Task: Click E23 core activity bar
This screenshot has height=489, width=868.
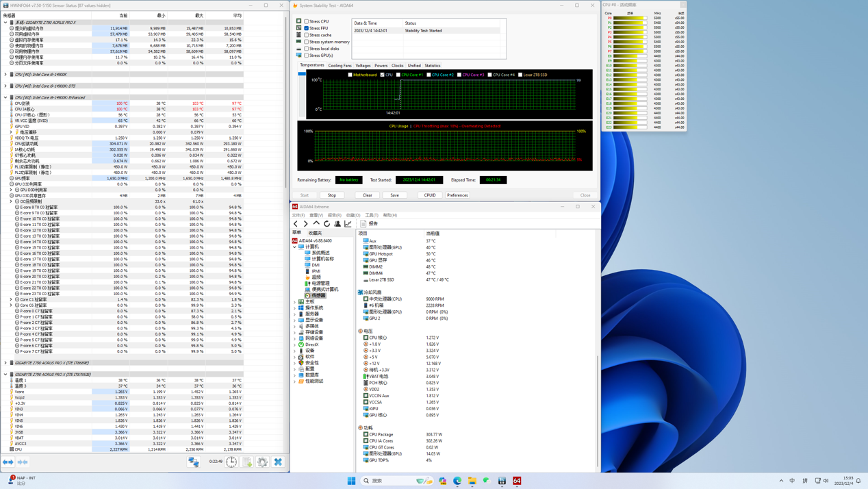Action: point(630,127)
